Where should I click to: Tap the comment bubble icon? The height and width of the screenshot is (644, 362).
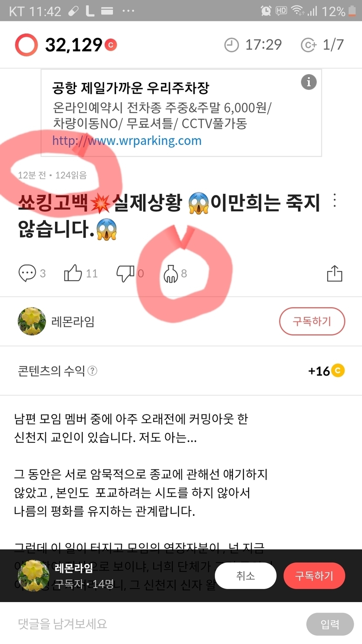tap(27, 274)
